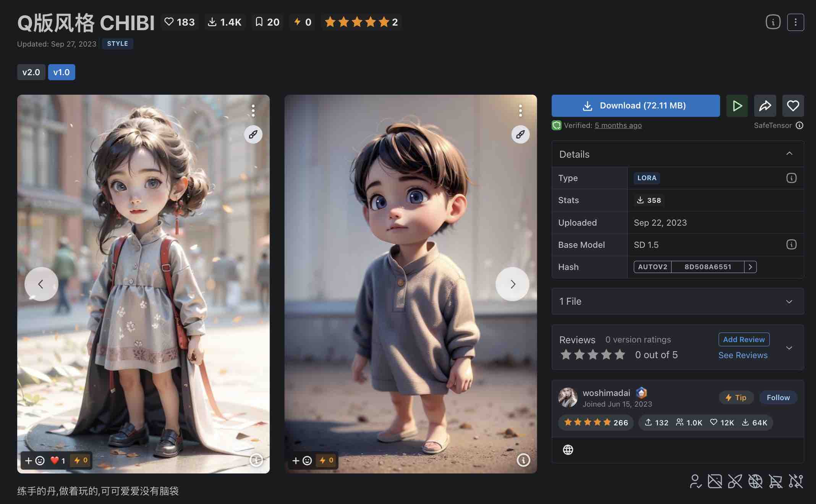816x504 pixels.
Task: Add emoji reaction on boy image
Action: point(302,460)
